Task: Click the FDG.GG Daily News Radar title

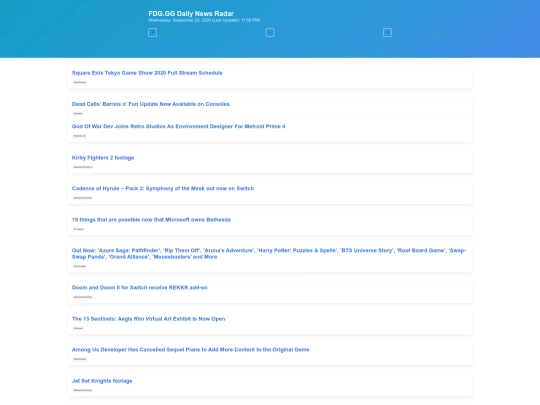Action: pyautogui.click(x=191, y=13)
